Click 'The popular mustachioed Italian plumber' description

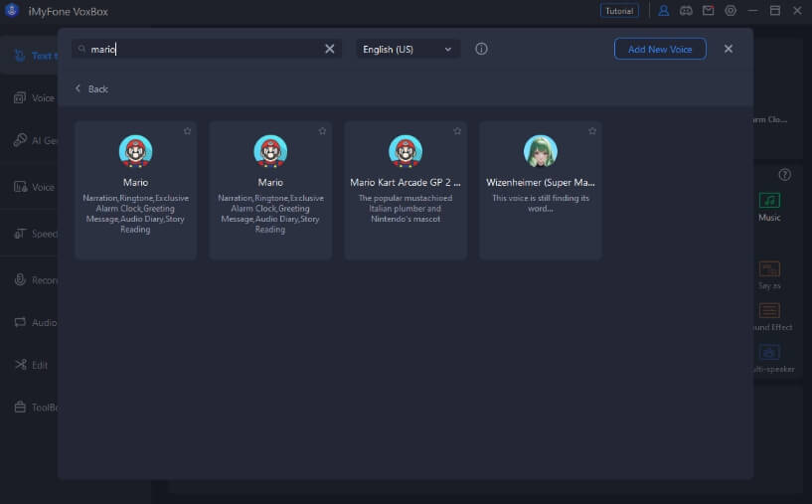point(406,208)
